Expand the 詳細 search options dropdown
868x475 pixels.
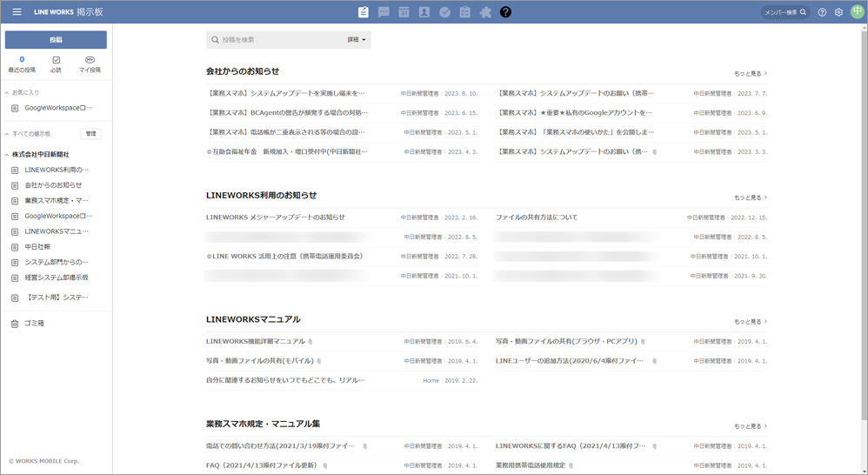(357, 40)
